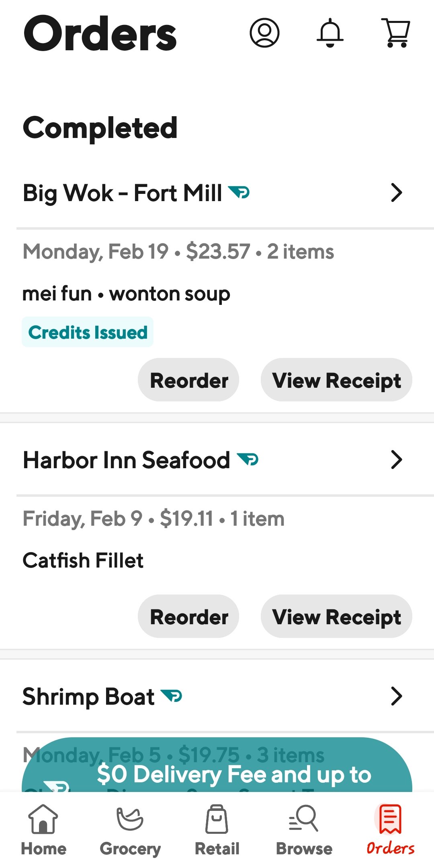Reorder the Catfish Fillet order
The height and width of the screenshot is (868, 434).
point(188,616)
